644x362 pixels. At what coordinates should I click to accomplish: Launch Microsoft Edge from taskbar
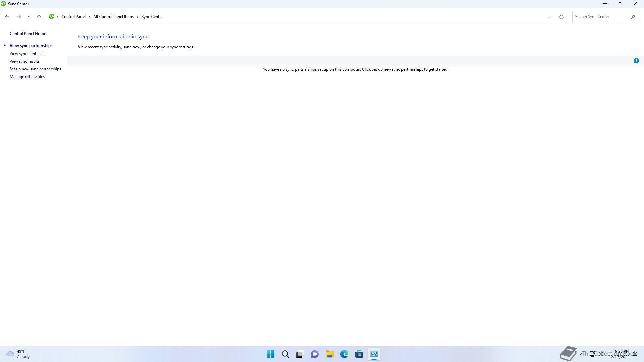(344, 354)
